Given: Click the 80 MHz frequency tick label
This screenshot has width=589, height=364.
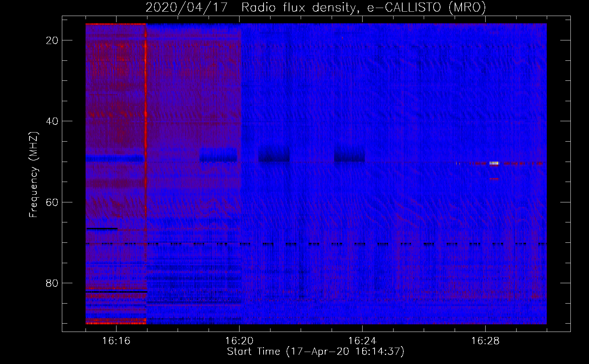Looking at the screenshot, I should [52, 283].
